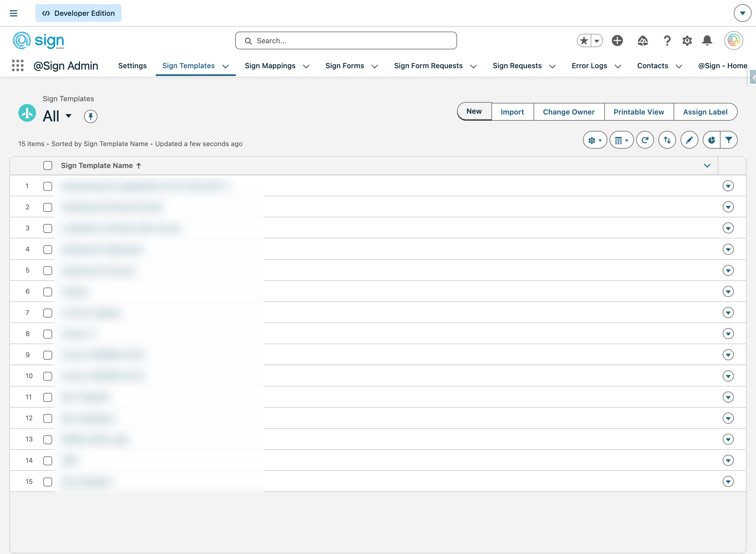Click the Change Owner button

pyautogui.click(x=569, y=112)
